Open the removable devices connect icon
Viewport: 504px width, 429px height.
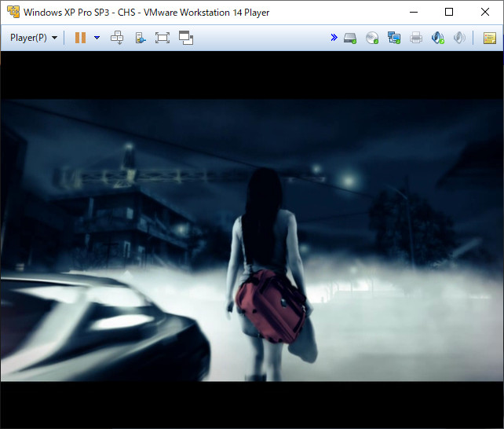pyautogui.click(x=141, y=38)
